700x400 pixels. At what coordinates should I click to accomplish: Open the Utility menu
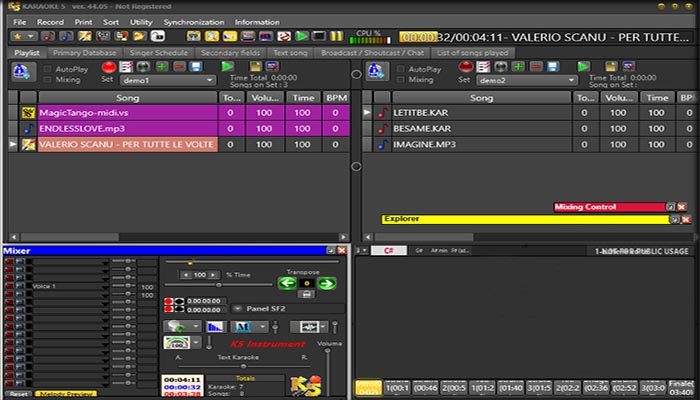141,22
